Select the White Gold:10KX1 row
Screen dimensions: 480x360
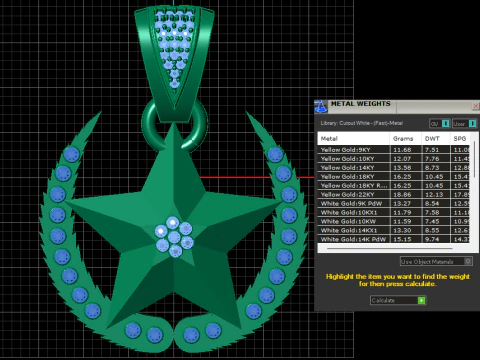(x=394, y=213)
